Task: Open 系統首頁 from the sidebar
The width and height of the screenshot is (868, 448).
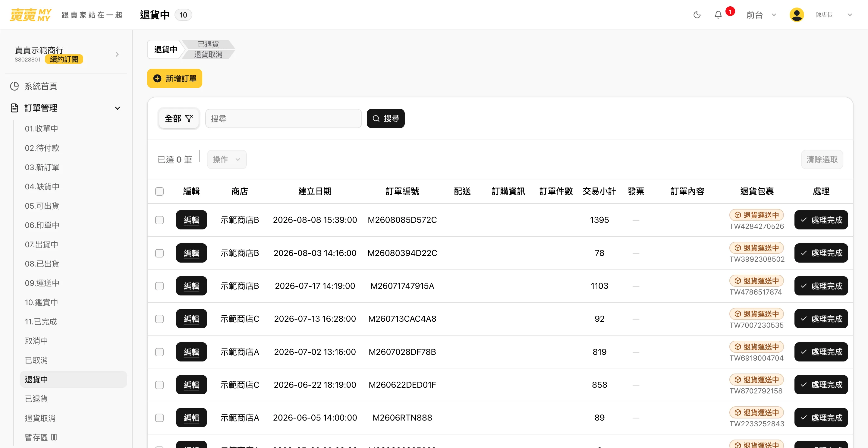Action: (40, 86)
